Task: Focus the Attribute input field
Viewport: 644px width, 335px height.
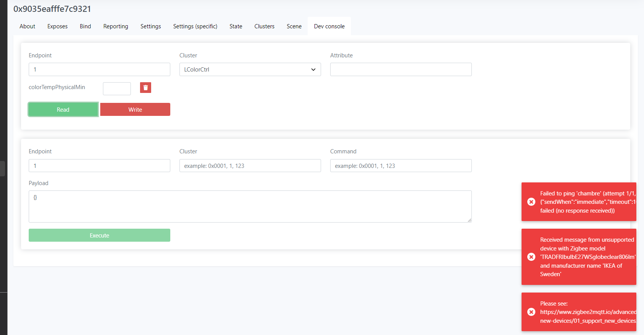Action: pyautogui.click(x=401, y=70)
